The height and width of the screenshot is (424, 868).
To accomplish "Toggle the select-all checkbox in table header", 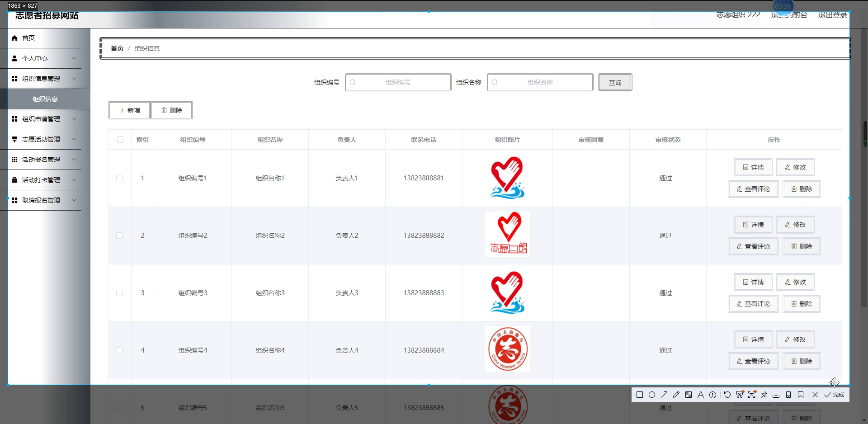I will 120,140.
